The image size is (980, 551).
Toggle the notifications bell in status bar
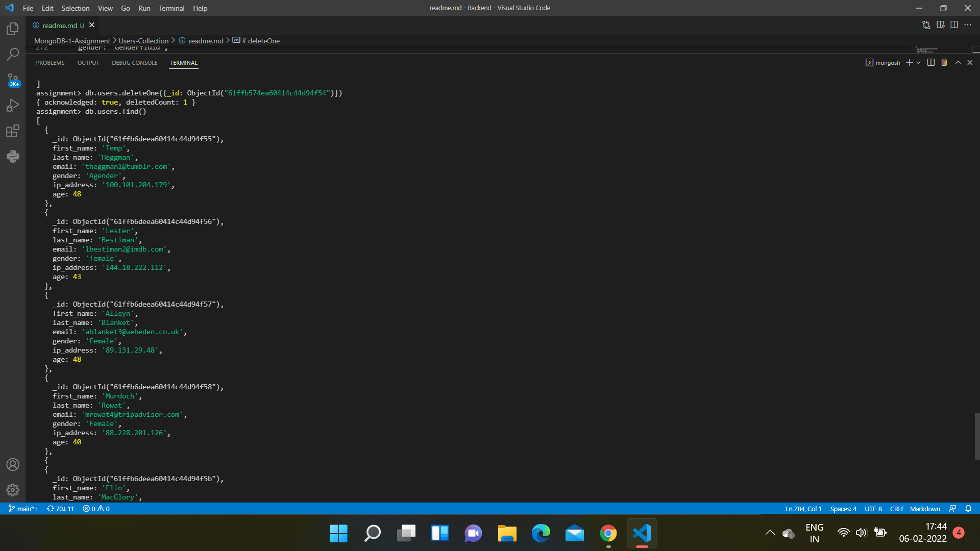coord(968,509)
